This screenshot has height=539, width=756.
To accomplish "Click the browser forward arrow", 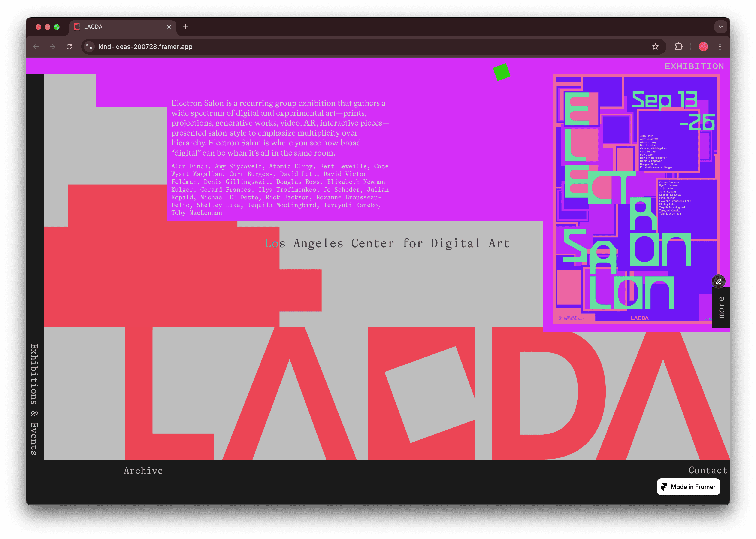I will 52,47.
